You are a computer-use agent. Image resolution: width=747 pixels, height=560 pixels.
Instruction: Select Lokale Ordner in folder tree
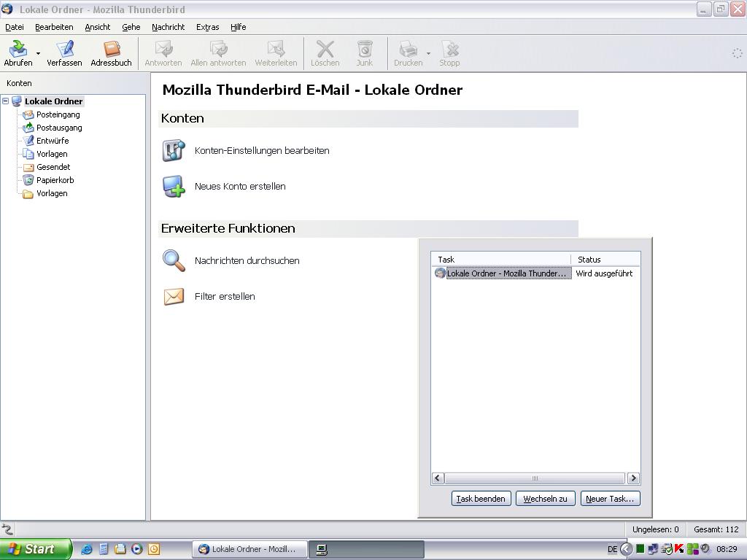click(53, 101)
